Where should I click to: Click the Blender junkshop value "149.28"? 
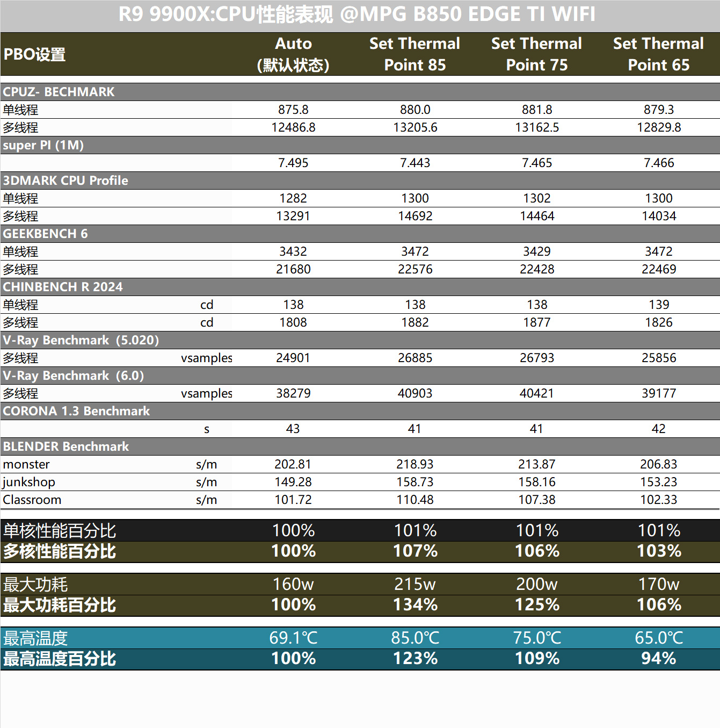(x=293, y=482)
